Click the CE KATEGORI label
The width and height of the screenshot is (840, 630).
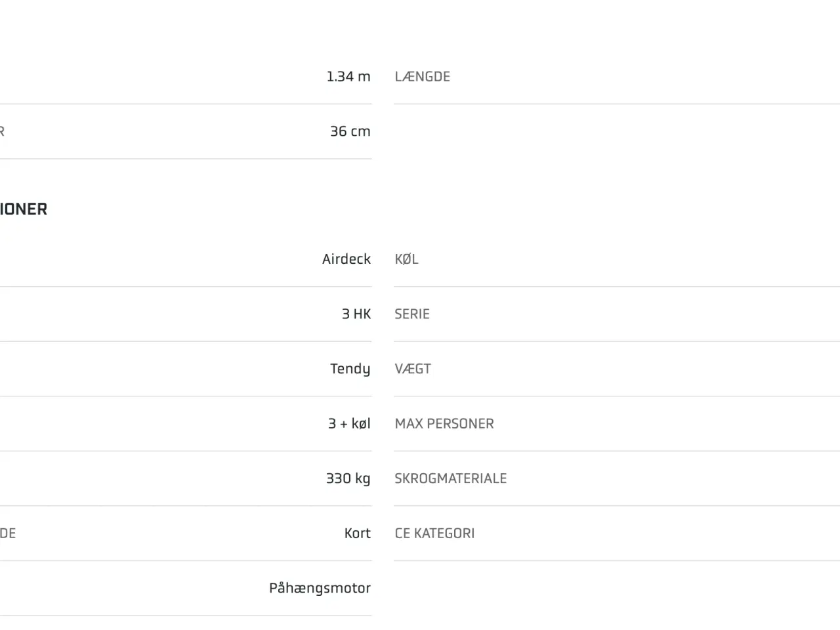click(x=434, y=534)
